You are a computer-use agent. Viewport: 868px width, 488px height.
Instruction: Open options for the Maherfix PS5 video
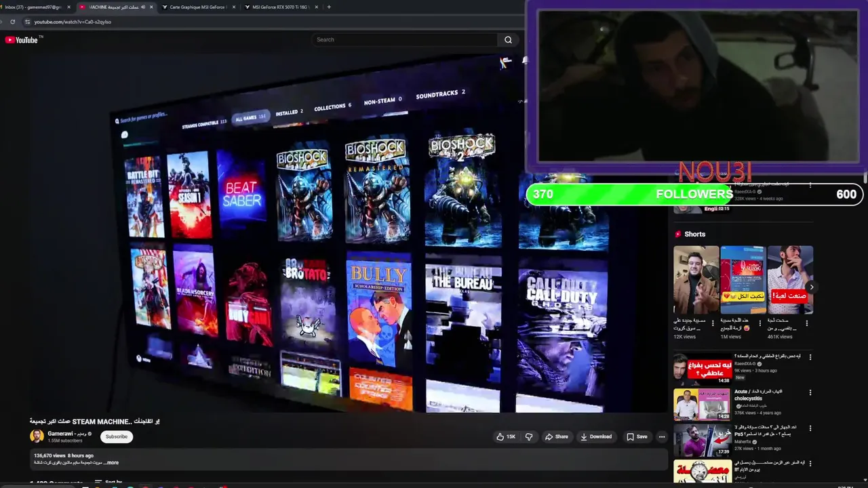(x=810, y=428)
